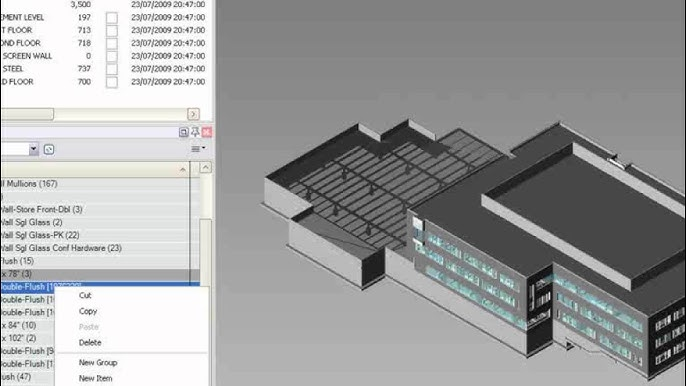Choose New Group from the context menu

coord(98,363)
